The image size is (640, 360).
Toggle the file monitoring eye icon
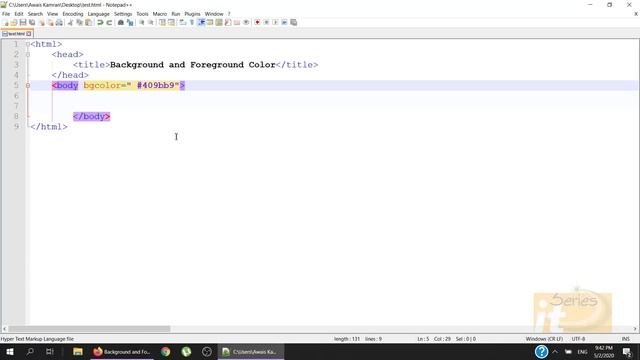coord(246,23)
